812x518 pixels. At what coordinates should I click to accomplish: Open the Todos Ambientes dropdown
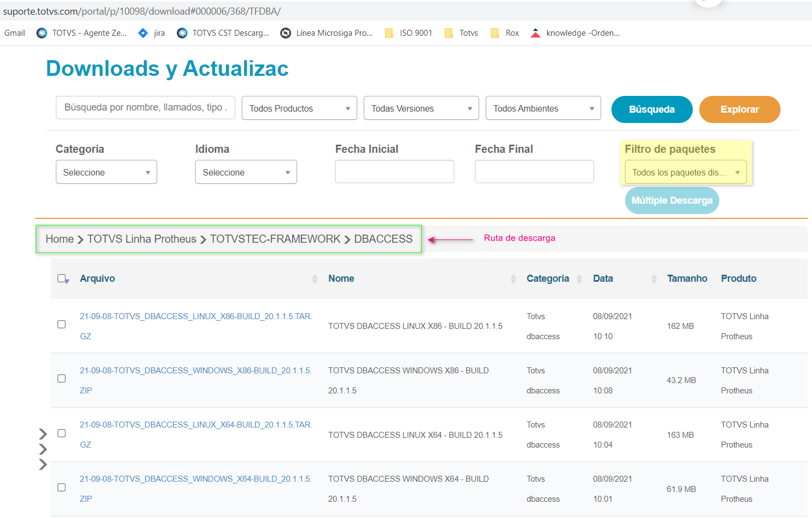[543, 108]
